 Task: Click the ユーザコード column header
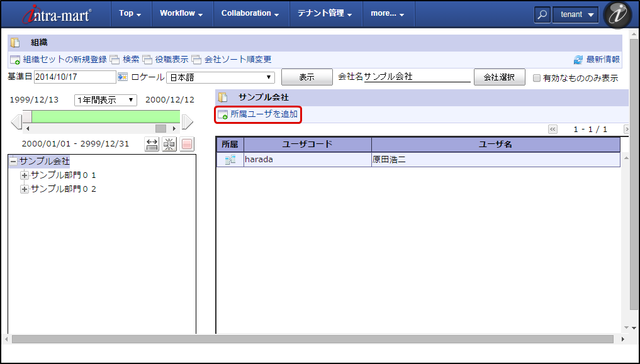coord(307,145)
